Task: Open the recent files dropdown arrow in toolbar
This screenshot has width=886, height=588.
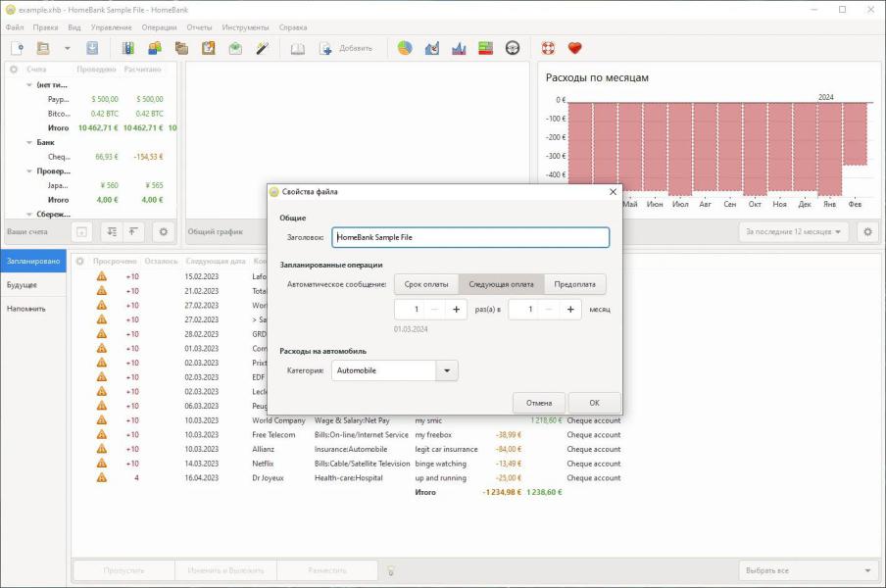Action: coord(68,49)
